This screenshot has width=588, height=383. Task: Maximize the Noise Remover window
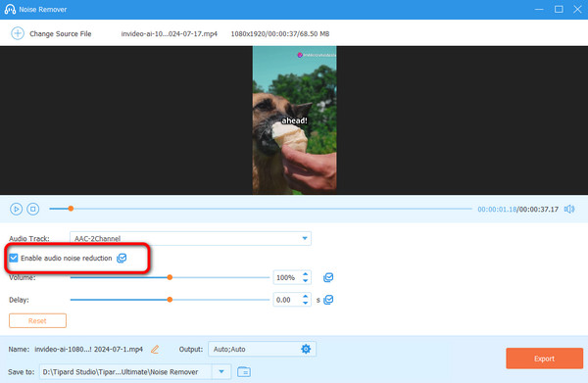559,9
